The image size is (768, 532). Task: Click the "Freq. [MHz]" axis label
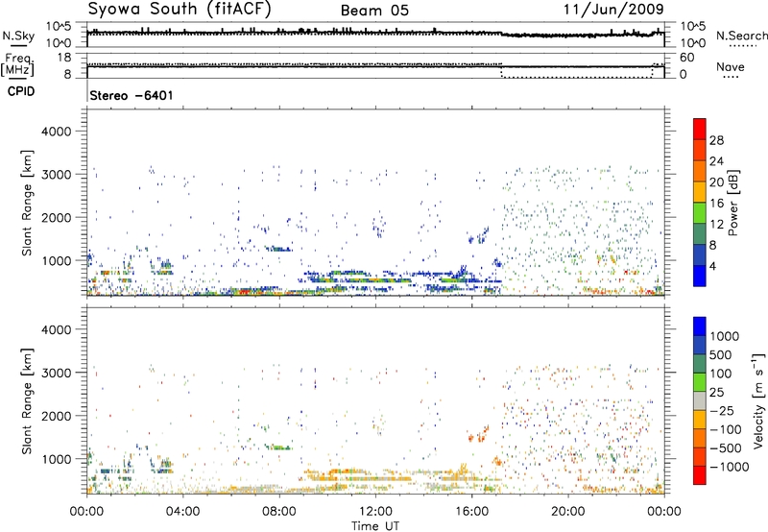pyautogui.click(x=17, y=64)
